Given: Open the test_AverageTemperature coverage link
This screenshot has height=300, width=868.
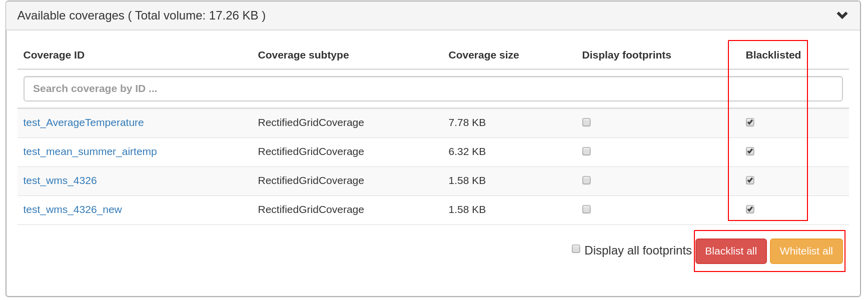Looking at the screenshot, I should [84, 122].
